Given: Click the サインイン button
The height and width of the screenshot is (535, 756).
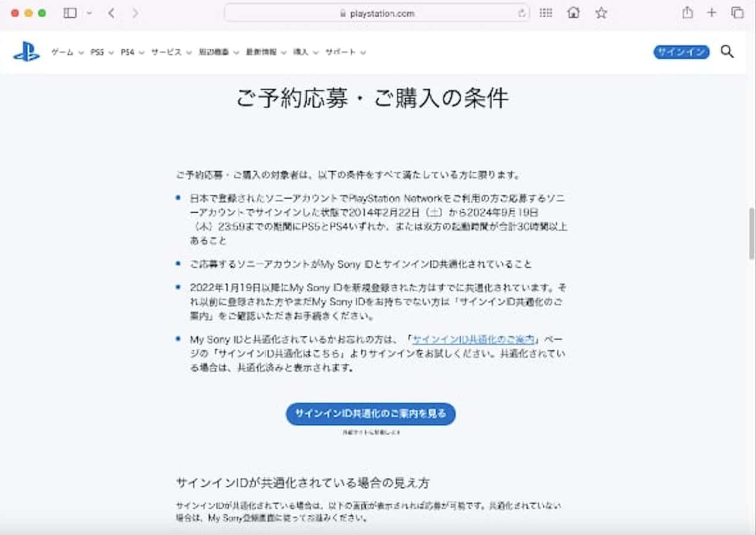Looking at the screenshot, I should click(681, 52).
